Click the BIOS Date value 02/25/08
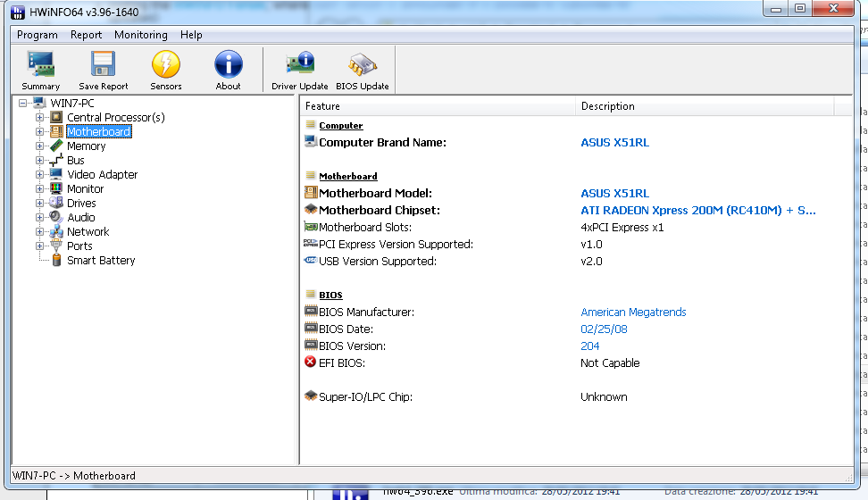868x500 pixels. coord(604,329)
